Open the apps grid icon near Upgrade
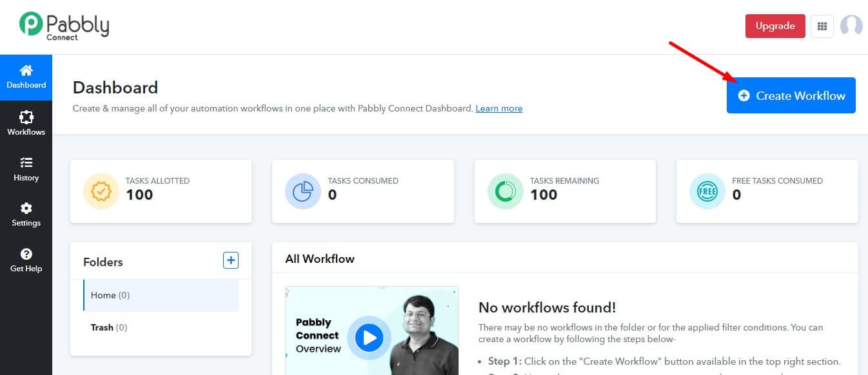868x375 pixels. 822,26
